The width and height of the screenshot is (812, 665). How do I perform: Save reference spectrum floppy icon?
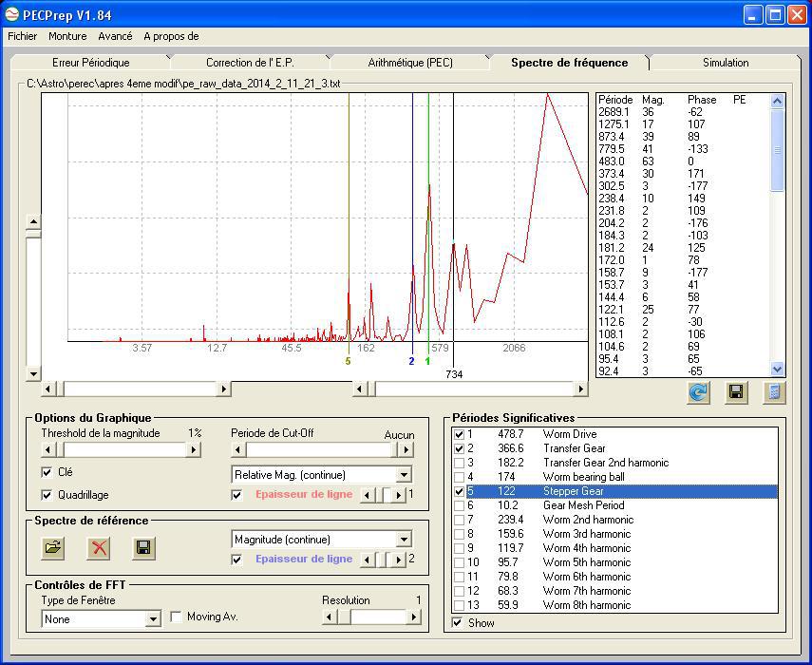(143, 547)
